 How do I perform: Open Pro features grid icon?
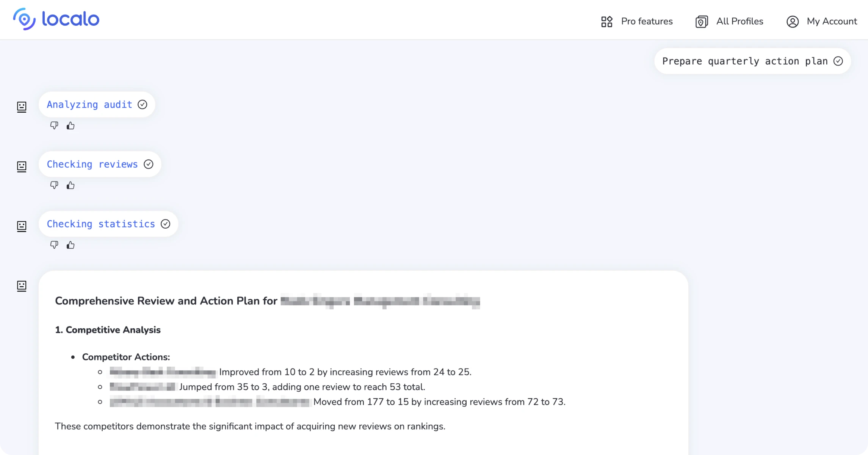click(x=606, y=21)
